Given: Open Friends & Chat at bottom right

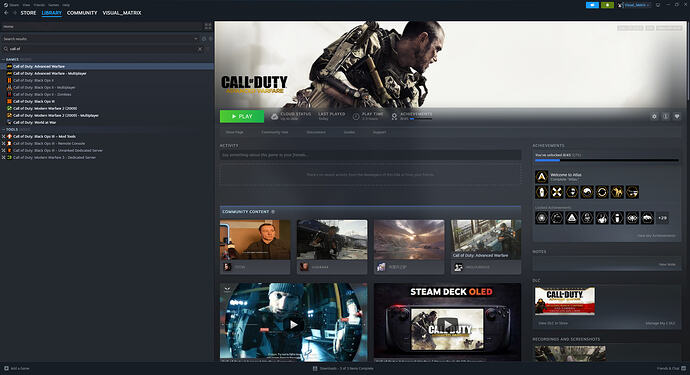Looking at the screenshot, I should point(671,368).
